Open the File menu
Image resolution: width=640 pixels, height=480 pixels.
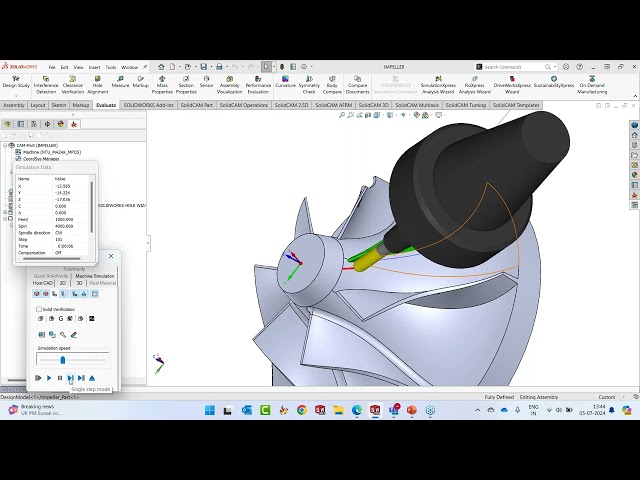(x=52, y=67)
